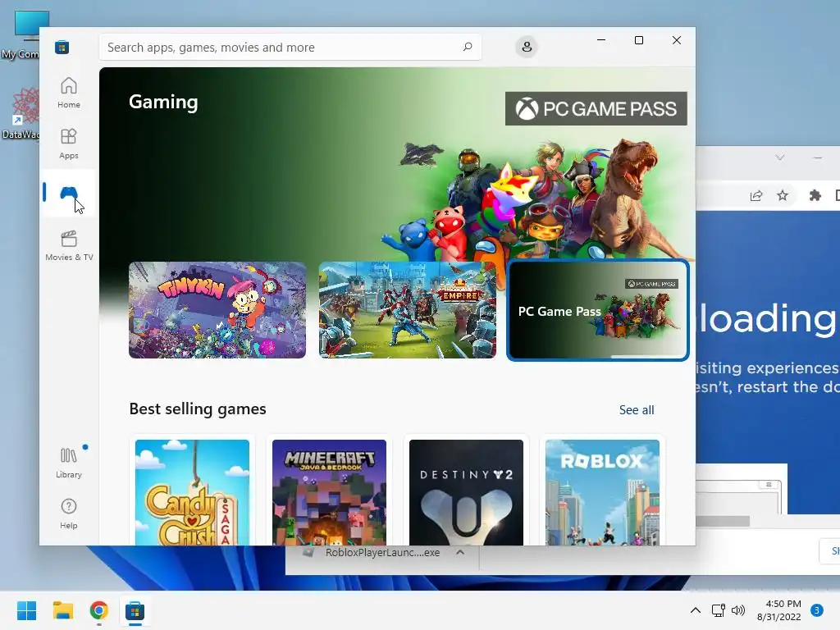The image size is (840, 630).
Task: Click the Best selling games heading
Action: pyautogui.click(x=198, y=409)
